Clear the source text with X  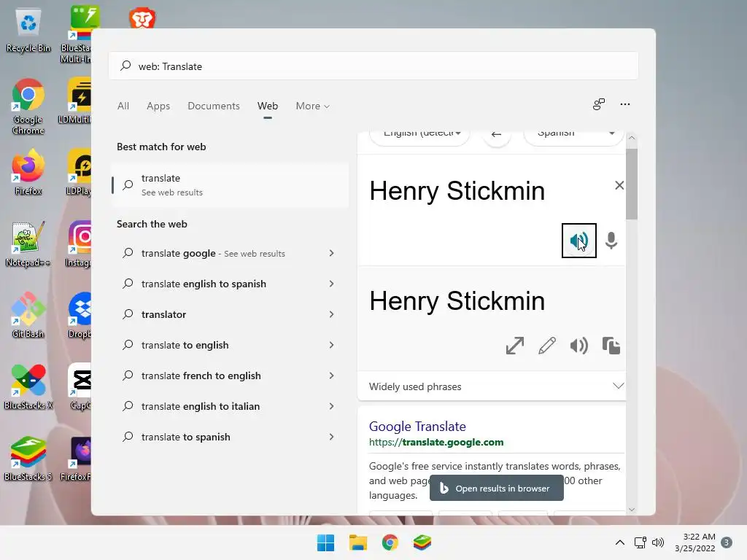click(x=619, y=185)
